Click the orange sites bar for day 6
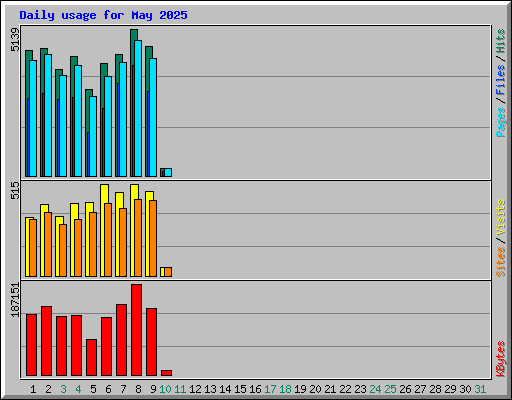512x400 pixels. pos(108,240)
